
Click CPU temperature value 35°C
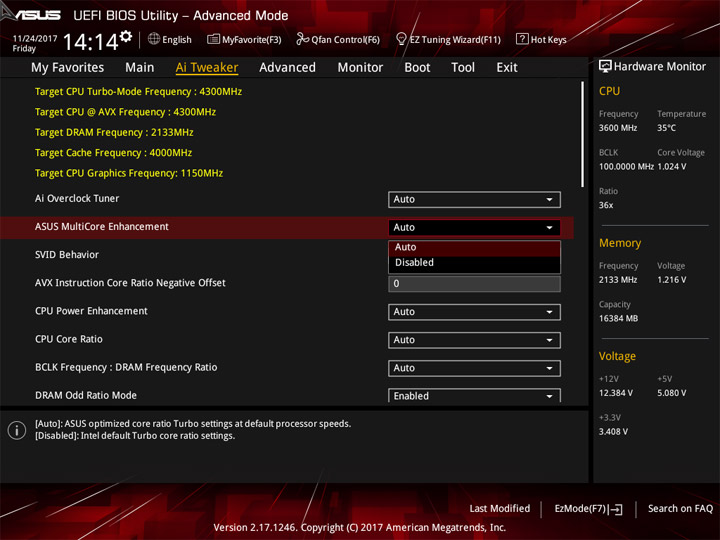(666, 128)
